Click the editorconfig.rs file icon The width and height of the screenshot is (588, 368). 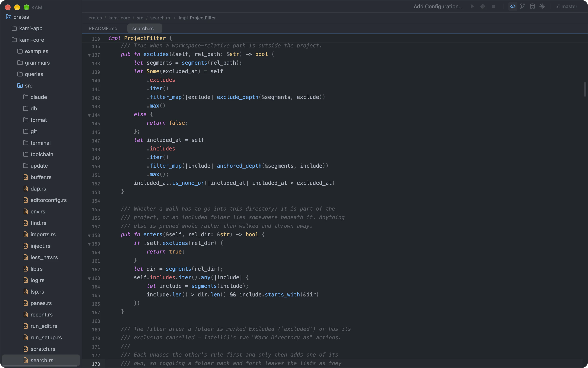26,200
